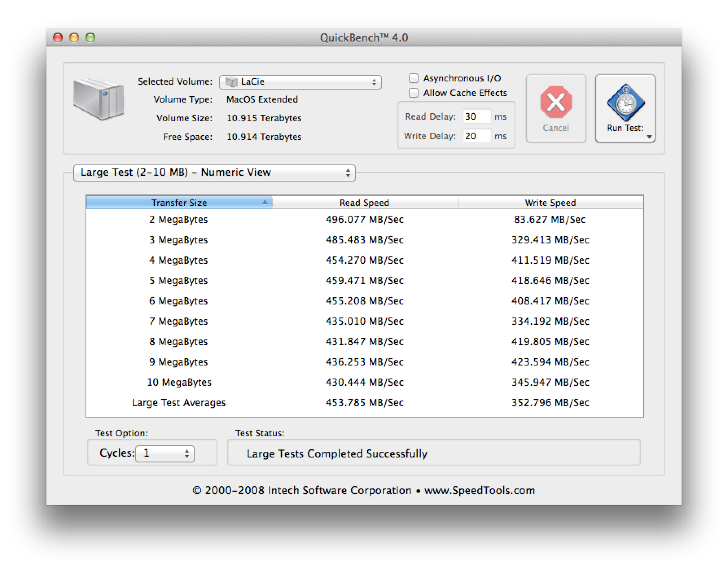Click the QuickBench 4.0 title bar text
Screen dimensions: 728x569
pos(364,38)
